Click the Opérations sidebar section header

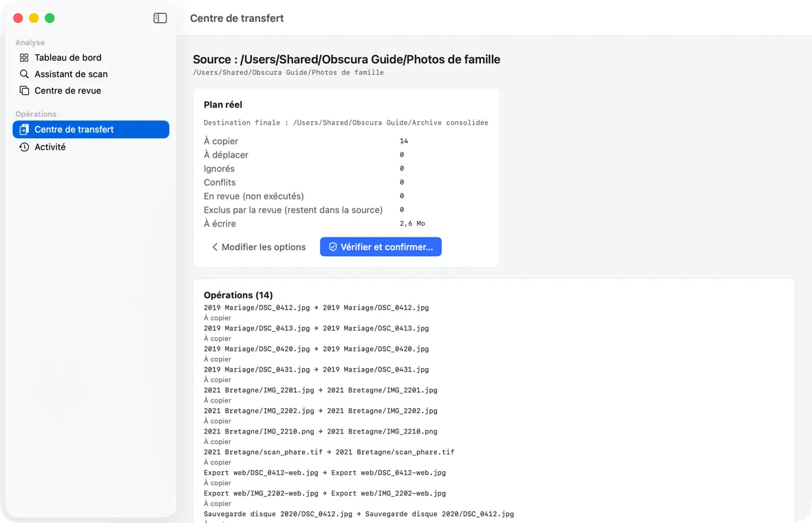pos(36,114)
